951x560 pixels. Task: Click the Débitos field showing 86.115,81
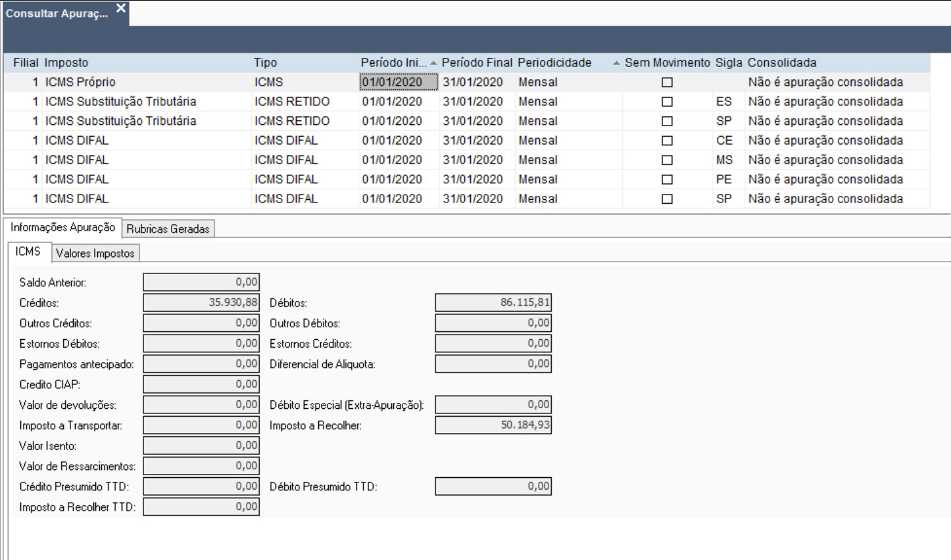493,302
